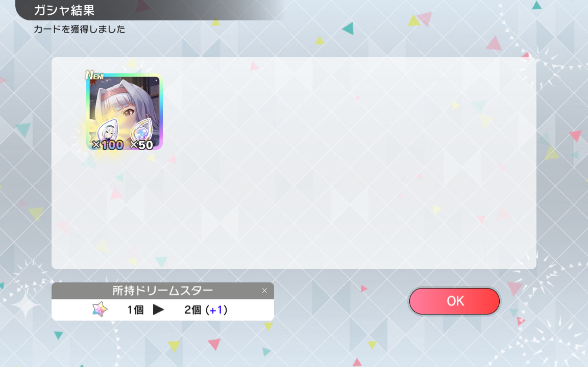The height and width of the screenshot is (367, 588).
Task: Click the ×100 quantity label
Action: coord(108,145)
